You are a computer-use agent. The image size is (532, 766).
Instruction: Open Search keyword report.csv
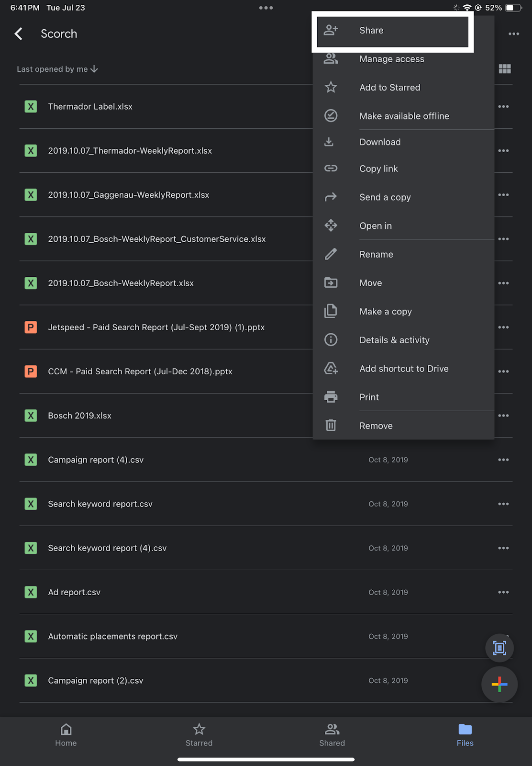coord(266,504)
